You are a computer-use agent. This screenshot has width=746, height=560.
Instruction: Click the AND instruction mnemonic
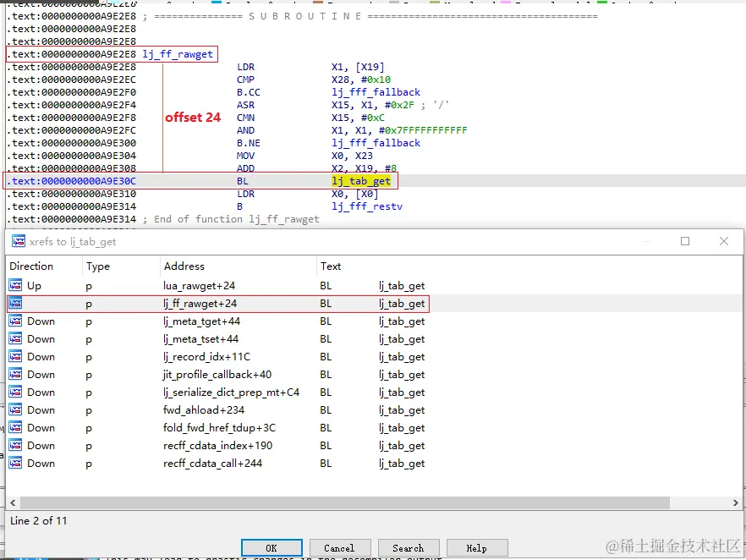tap(245, 130)
